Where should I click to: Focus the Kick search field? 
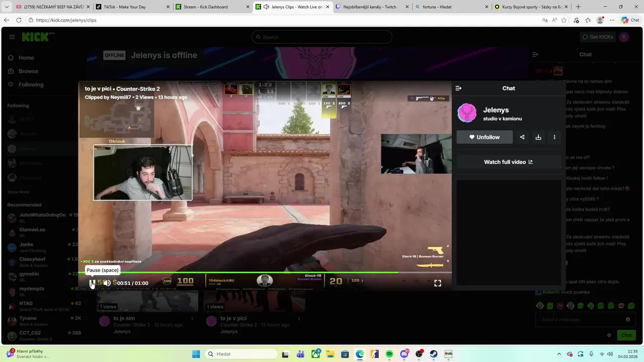[x=322, y=37]
